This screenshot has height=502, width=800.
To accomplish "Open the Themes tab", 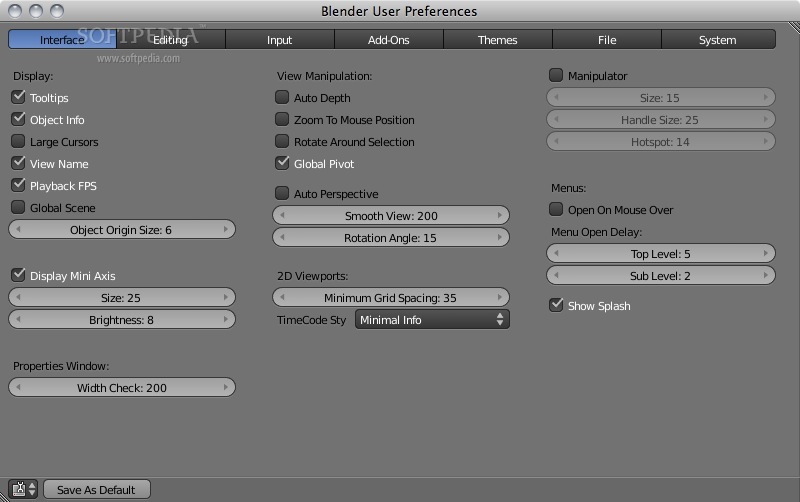I will [498, 39].
